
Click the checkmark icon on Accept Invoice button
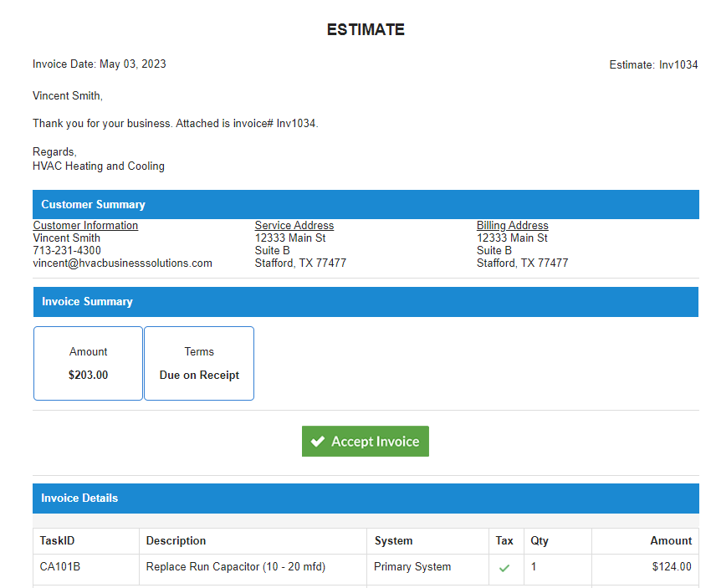(317, 441)
